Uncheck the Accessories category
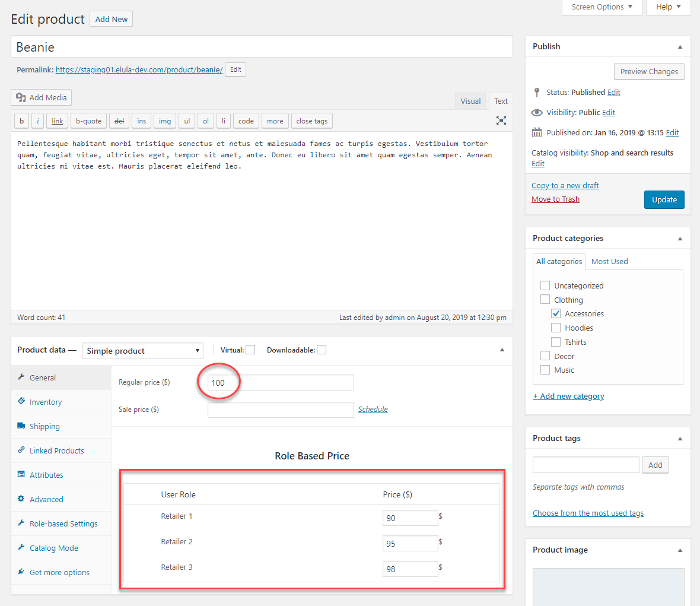 point(555,313)
